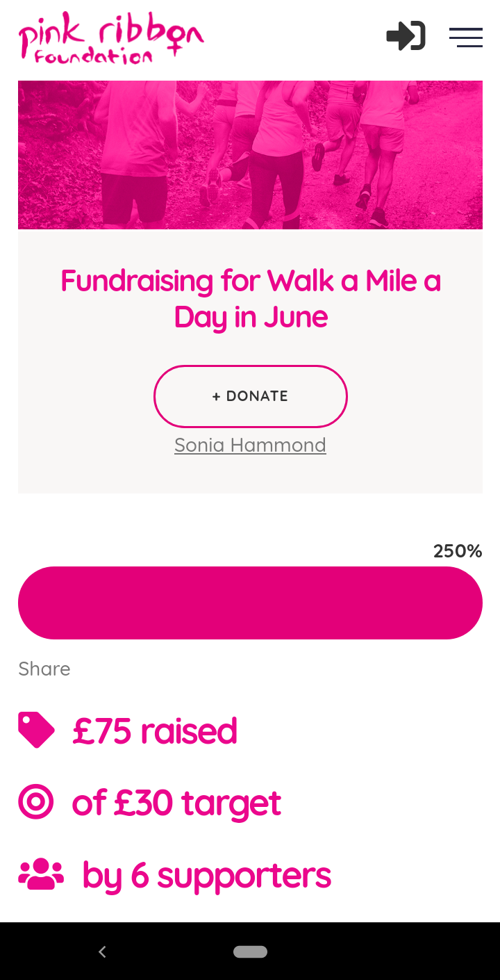
Task: Tap the Share label
Action: click(x=44, y=669)
